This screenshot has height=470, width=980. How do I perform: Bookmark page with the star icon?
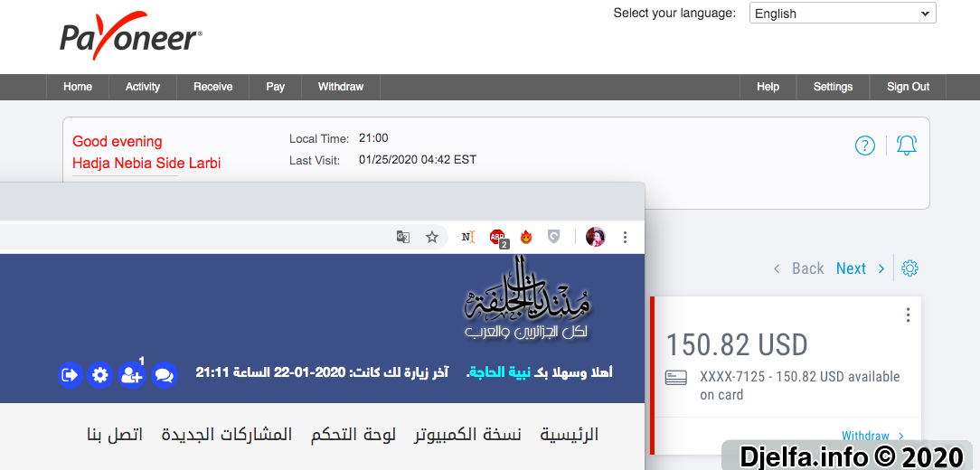pyautogui.click(x=432, y=237)
